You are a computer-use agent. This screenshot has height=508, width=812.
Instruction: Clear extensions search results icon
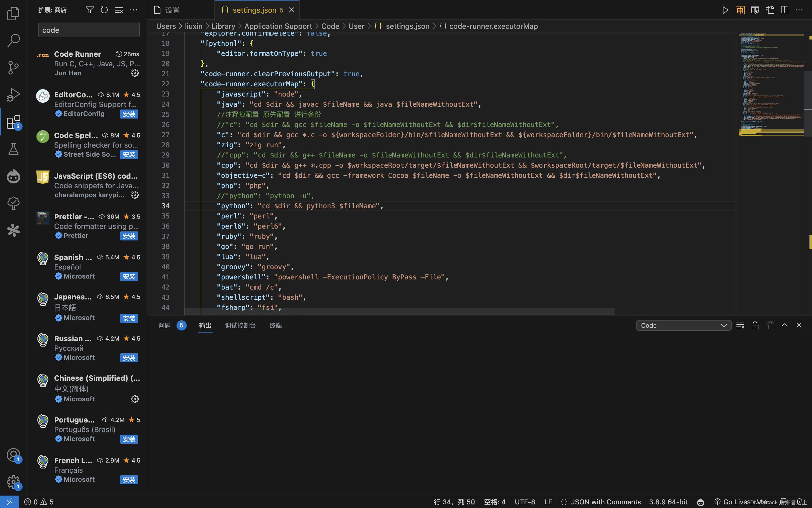click(x=119, y=10)
